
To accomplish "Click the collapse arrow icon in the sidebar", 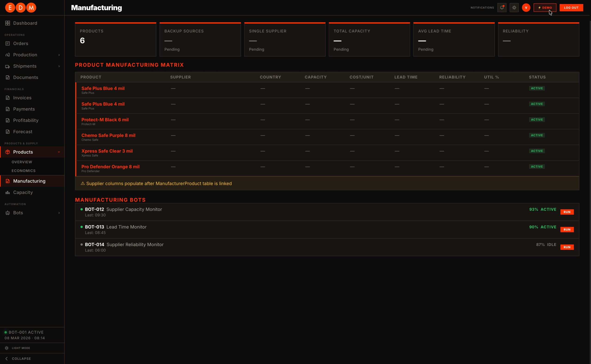I will 6,359.
